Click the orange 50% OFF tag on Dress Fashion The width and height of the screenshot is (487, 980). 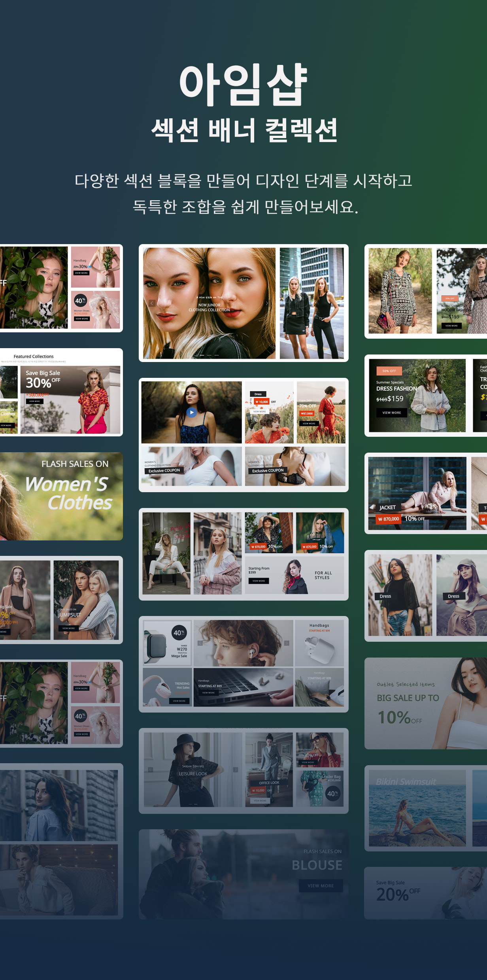[389, 371]
